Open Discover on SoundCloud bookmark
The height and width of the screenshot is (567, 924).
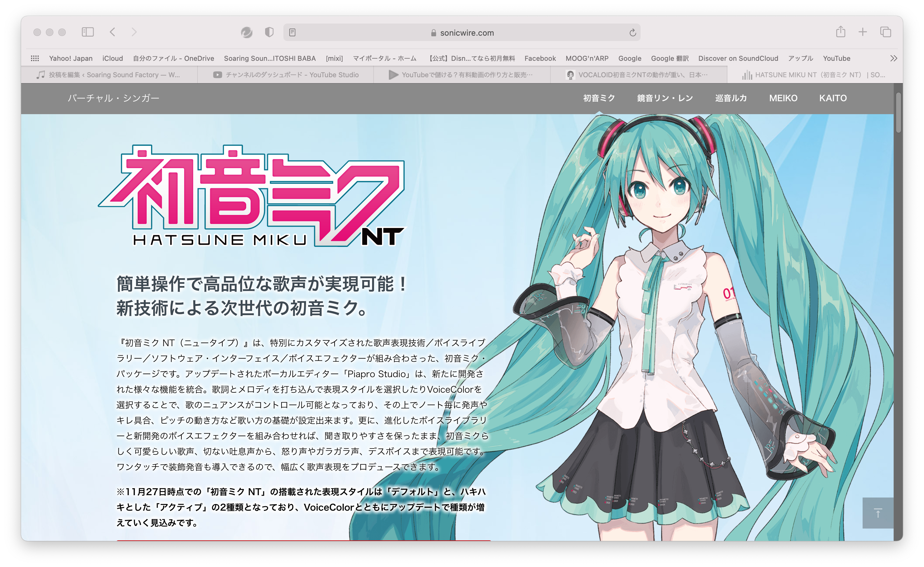[738, 58]
